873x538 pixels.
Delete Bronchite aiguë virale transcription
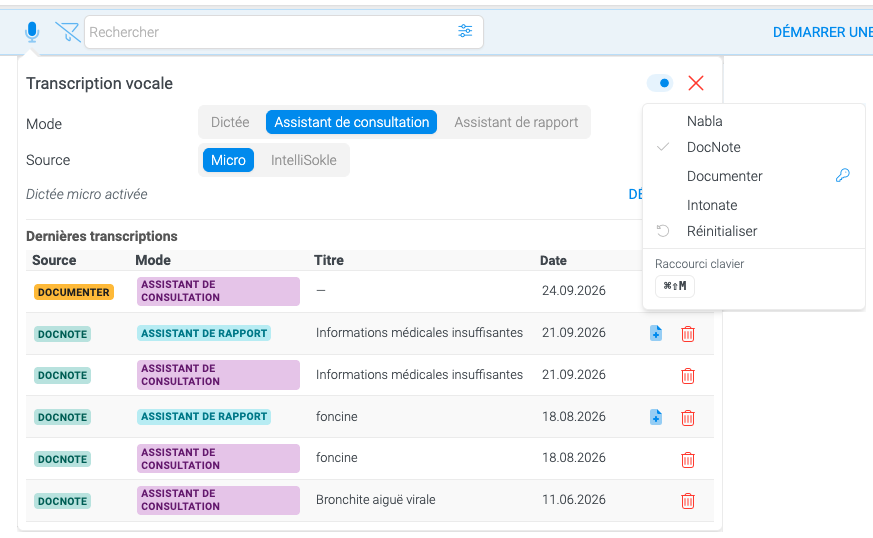[x=688, y=501]
